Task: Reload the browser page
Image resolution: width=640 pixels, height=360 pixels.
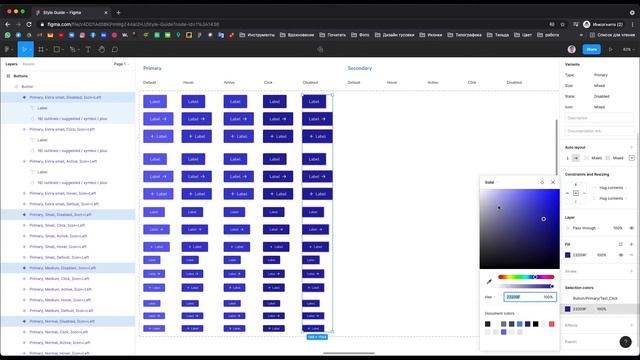Action: click(29, 24)
